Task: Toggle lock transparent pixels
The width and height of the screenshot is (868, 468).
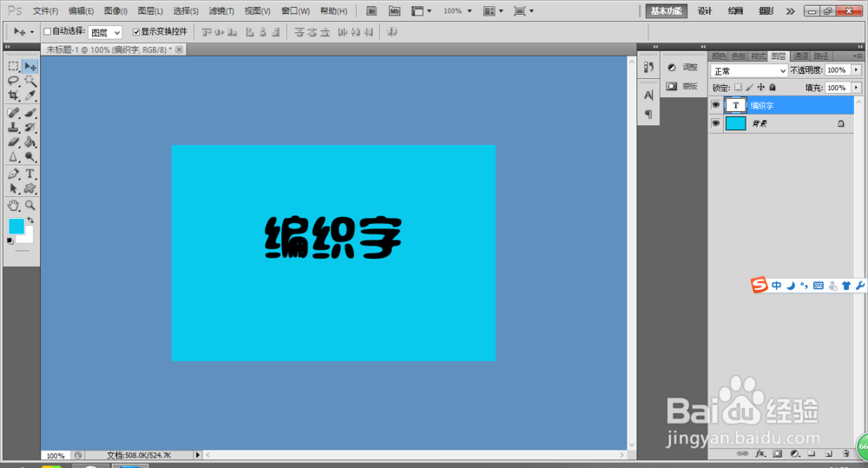Action: pos(738,87)
